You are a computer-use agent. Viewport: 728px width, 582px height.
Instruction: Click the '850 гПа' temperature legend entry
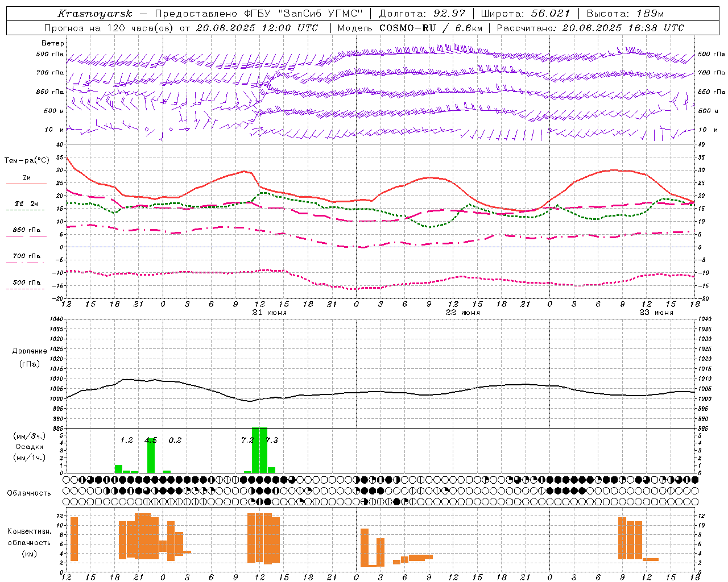[27, 230]
